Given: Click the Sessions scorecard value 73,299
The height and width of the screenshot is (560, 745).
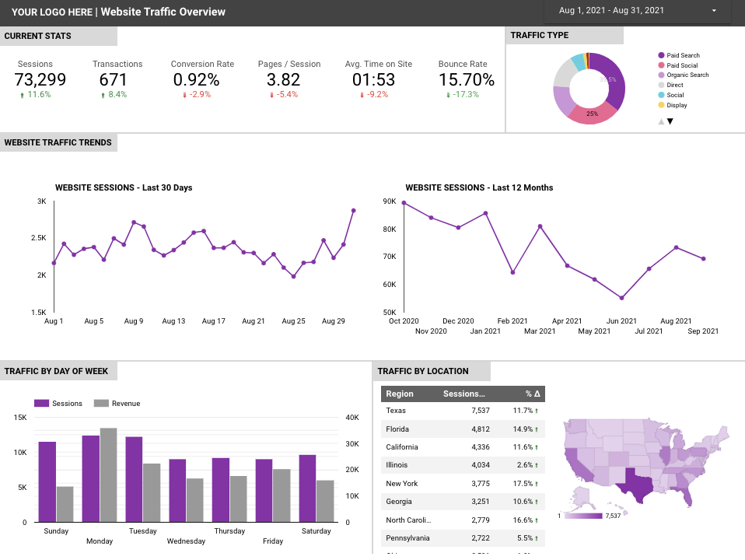Looking at the screenshot, I should pyautogui.click(x=40, y=79).
